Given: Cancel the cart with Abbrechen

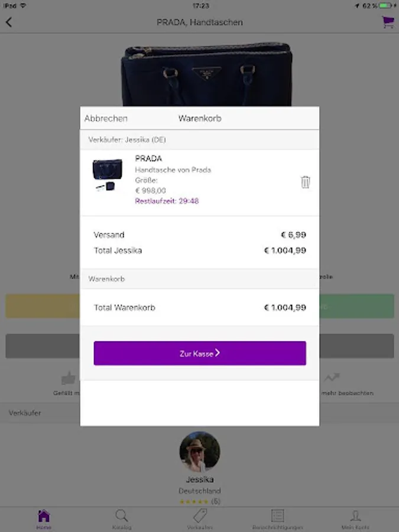Looking at the screenshot, I should click(106, 118).
